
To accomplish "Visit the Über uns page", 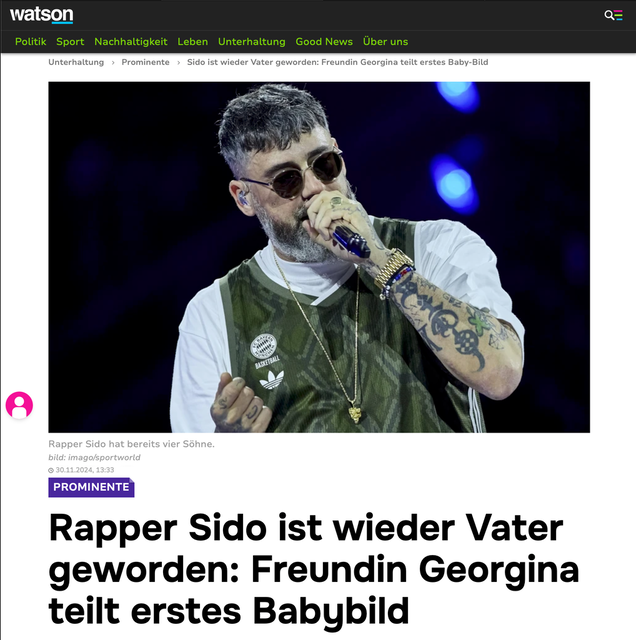I will pyautogui.click(x=385, y=42).
